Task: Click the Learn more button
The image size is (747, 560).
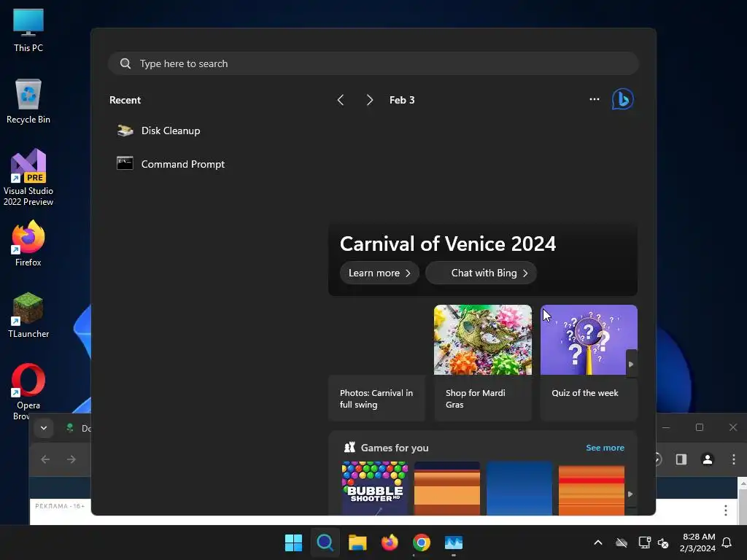Action: pyautogui.click(x=379, y=273)
